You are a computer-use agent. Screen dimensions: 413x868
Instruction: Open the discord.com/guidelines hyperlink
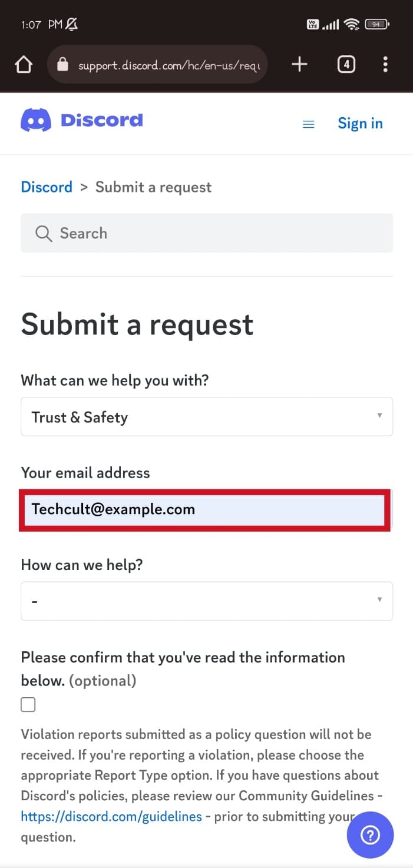(x=111, y=816)
